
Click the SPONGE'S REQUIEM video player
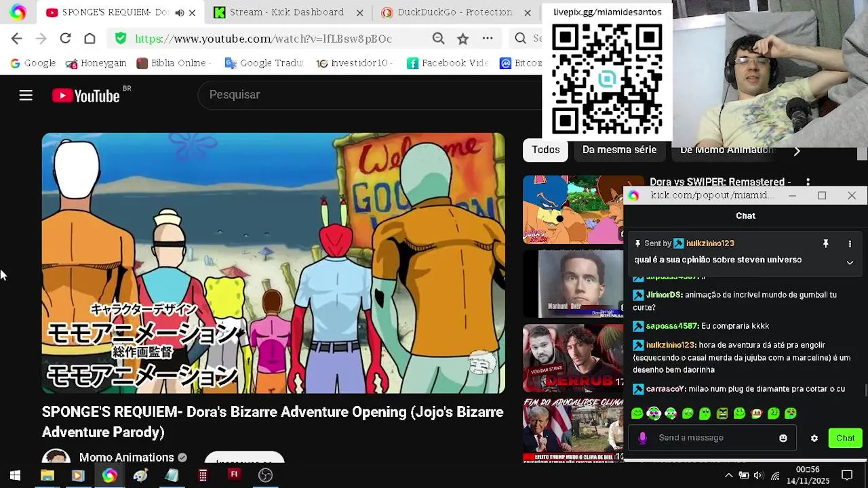point(273,263)
